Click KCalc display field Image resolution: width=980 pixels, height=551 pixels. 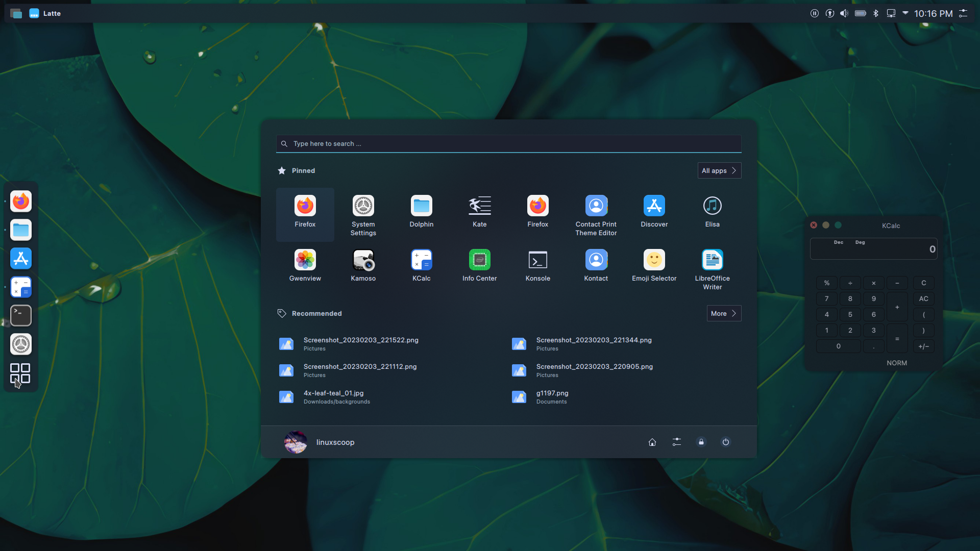874,249
